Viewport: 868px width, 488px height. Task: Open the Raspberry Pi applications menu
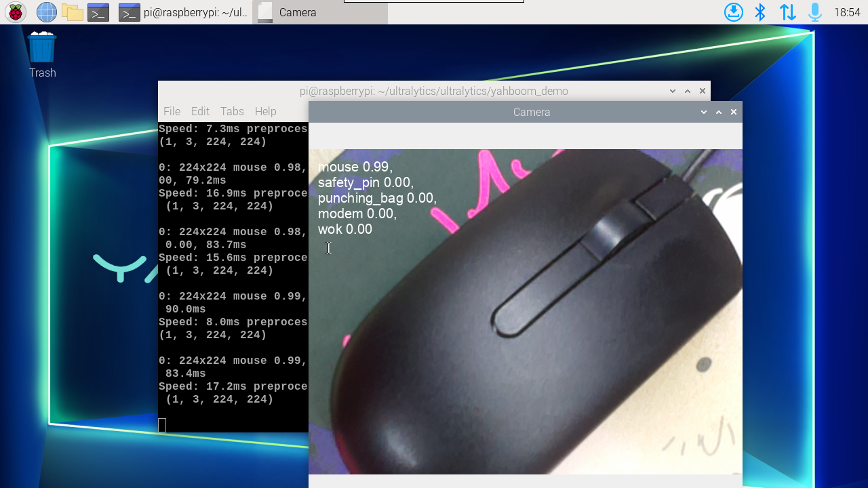(x=16, y=12)
